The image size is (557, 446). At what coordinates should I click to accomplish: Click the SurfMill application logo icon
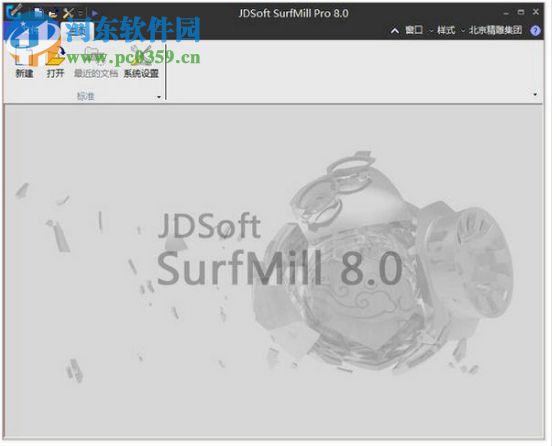point(14,11)
